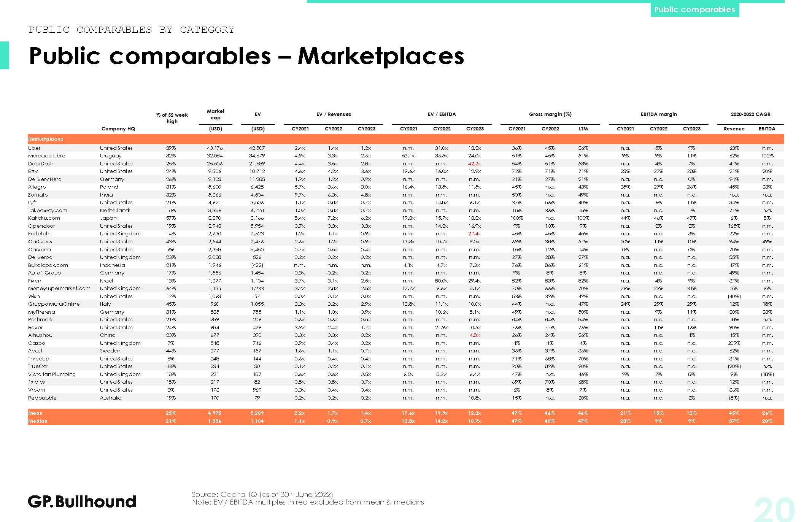Image resolution: width=812 pixels, height=522 pixels.
Task: Select the Redbubble company row name
Action: tap(42, 398)
